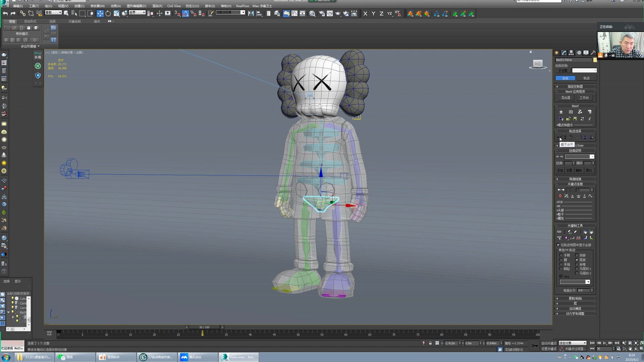Click the 轨迹 button

(x=586, y=78)
